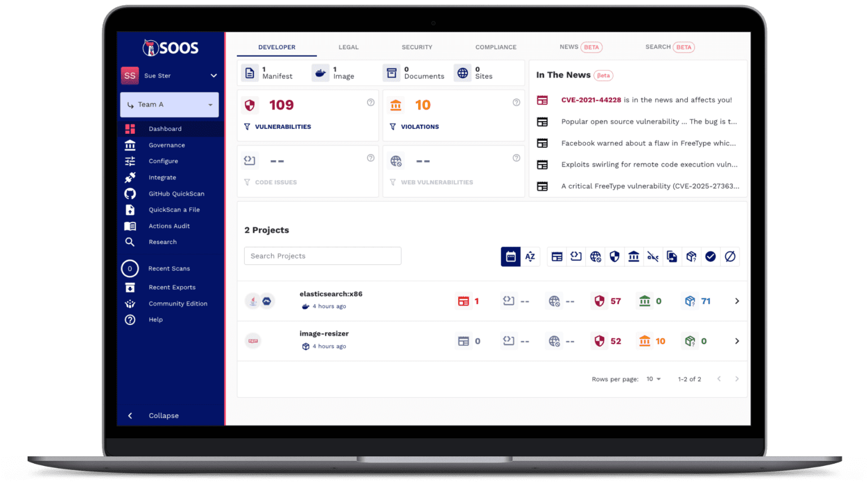
Task: Open GitHub QuickScan from sidebar
Action: pos(176,194)
